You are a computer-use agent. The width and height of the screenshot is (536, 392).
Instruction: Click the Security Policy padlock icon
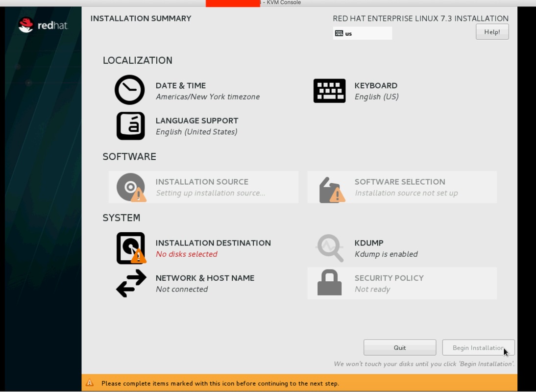tap(330, 283)
